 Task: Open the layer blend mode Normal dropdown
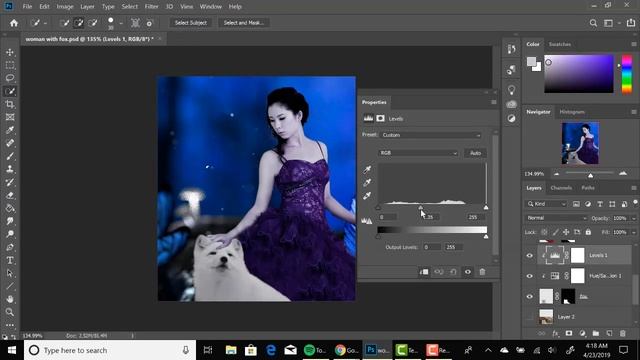[556, 218]
